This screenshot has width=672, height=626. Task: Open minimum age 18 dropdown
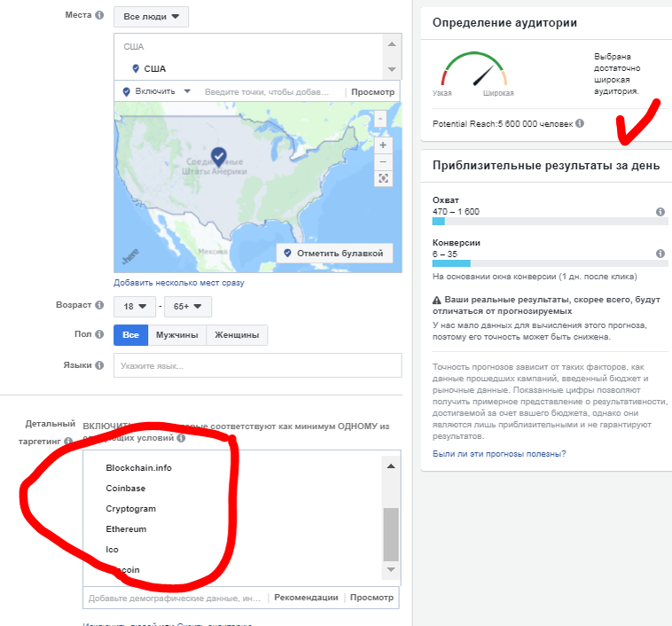point(135,307)
